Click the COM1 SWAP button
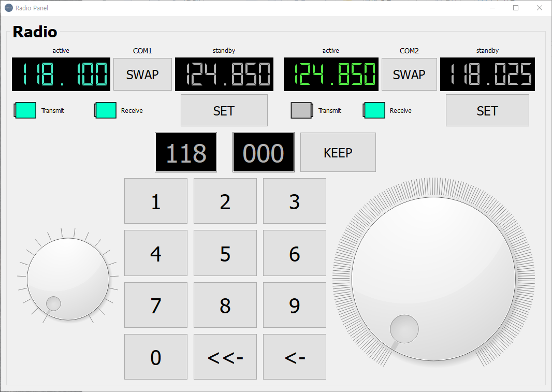Image resolution: width=552 pixels, height=392 pixels. click(x=142, y=75)
